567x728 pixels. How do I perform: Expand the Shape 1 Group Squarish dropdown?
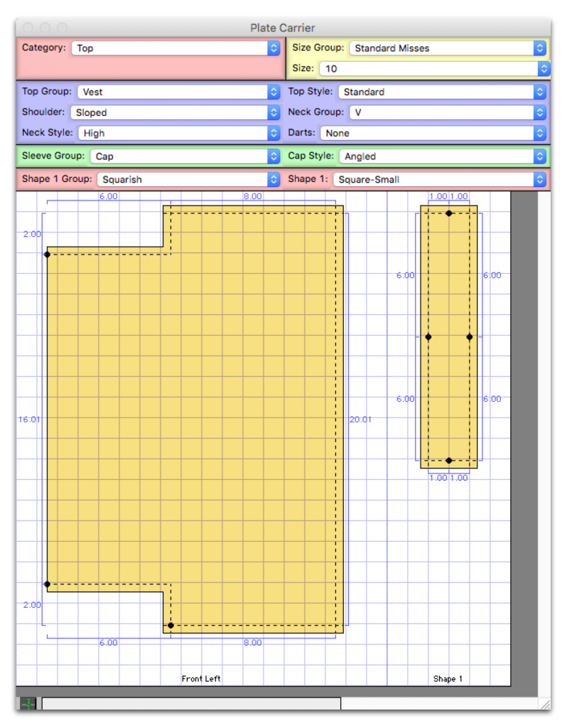[188, 179]
